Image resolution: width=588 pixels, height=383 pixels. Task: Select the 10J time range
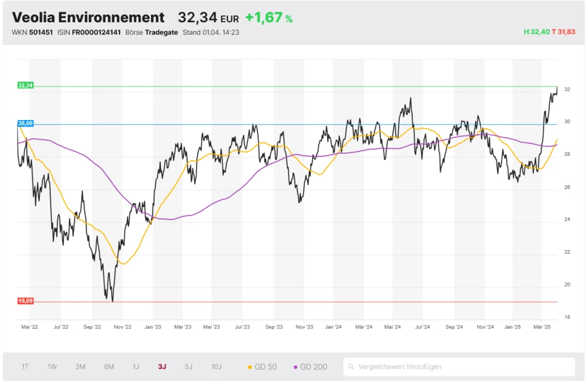[216, 367]
